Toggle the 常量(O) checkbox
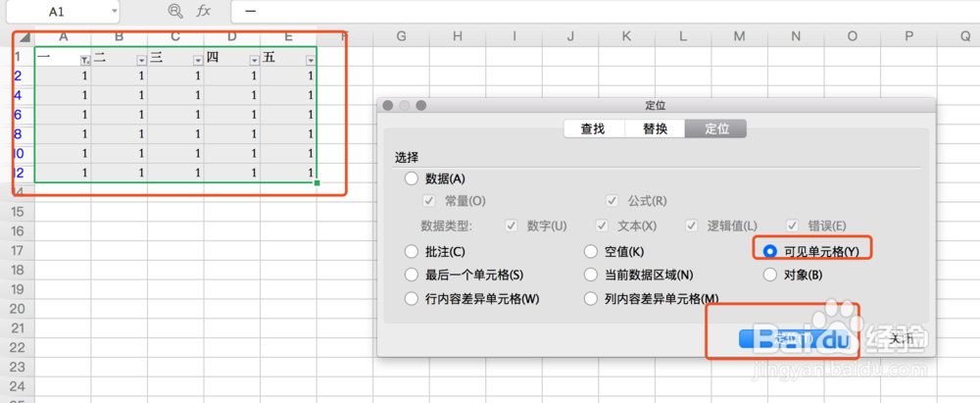Viewport: 980px width, 403px height. coord(429,202)
